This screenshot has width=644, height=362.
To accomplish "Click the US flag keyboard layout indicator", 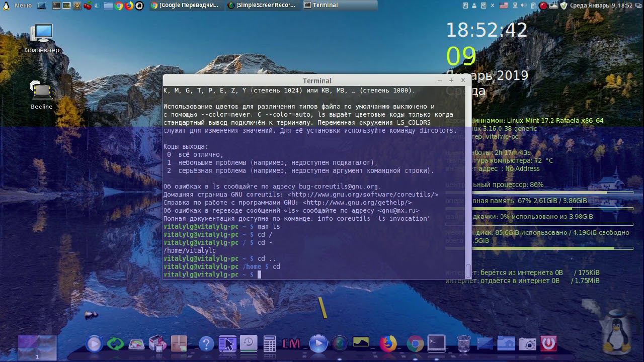I will [504, 6].
